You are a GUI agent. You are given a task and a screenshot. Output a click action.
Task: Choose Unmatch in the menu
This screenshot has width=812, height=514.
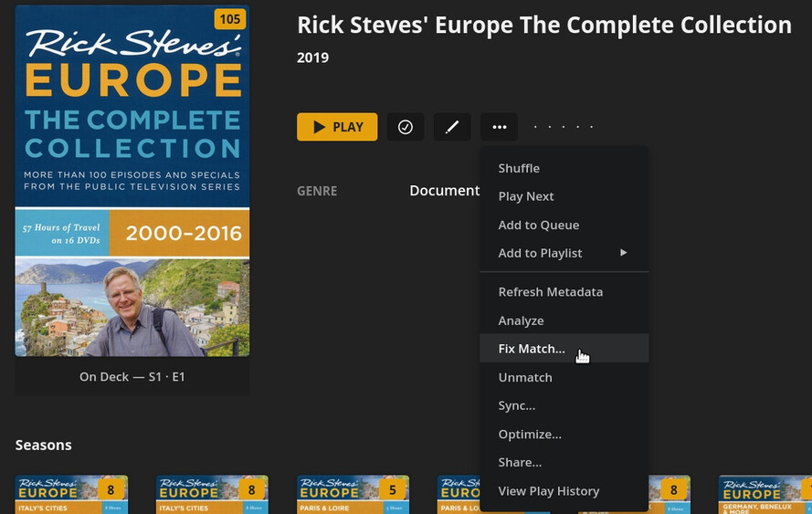(564, 377)
